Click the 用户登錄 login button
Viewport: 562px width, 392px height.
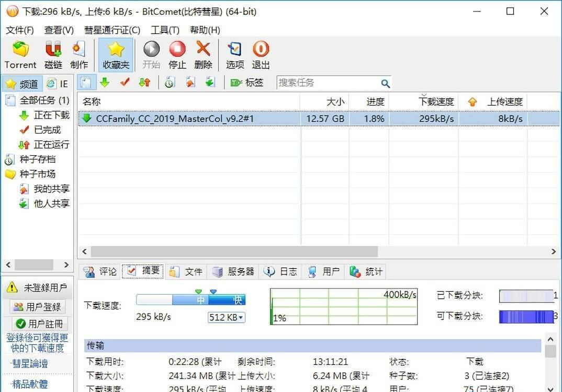click(38, 307)
